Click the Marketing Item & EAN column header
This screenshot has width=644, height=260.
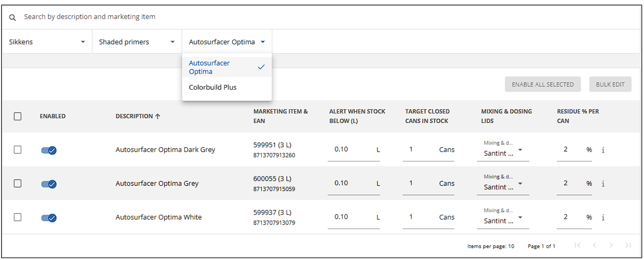pos(281,116)
